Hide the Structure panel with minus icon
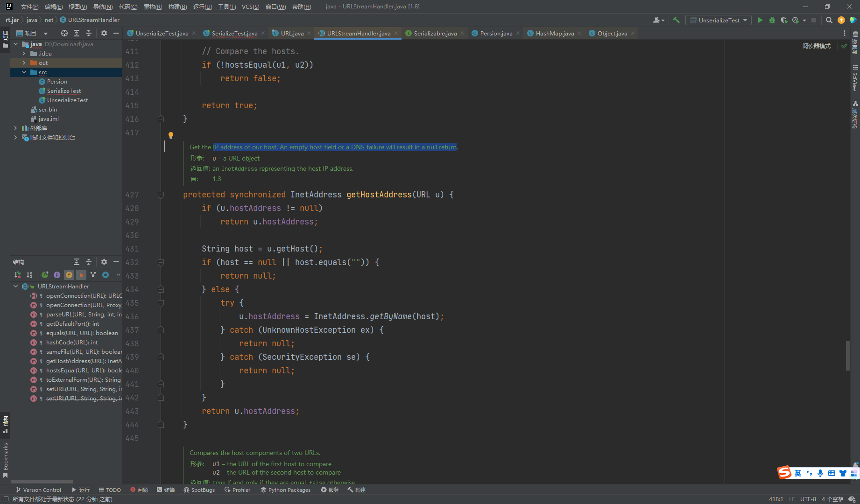Viewport: 860px width, 504px height. pos(116,262)
